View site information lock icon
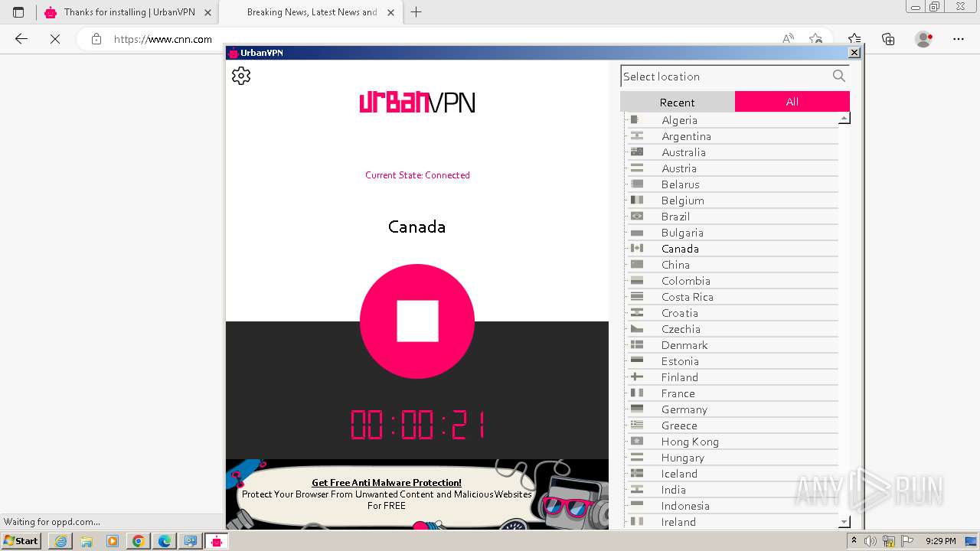980x551 pixels. point(96,39)
